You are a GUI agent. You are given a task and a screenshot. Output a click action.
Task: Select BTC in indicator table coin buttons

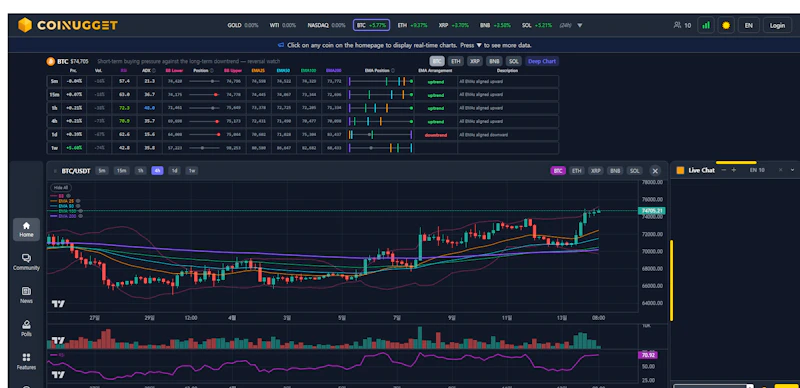tap(437, 61)
